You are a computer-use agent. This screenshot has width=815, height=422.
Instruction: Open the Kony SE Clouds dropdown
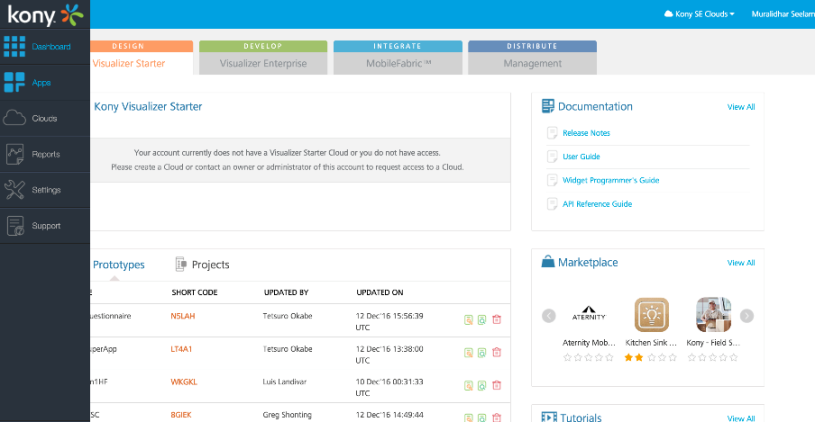700,14
